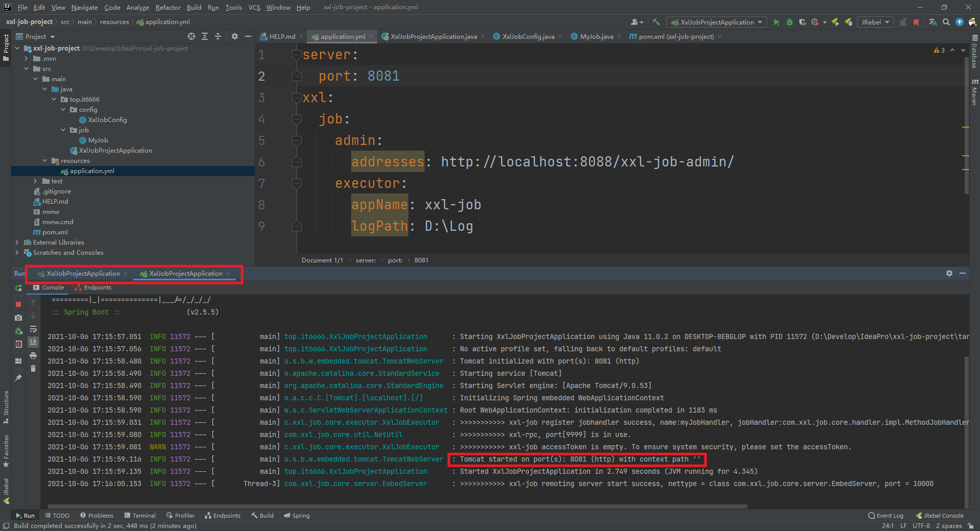This screenshot has height=531, width=980.
Task: Pin the Run tab with pushpin icon
Action: pyautogui.click(x=18, y=378)
